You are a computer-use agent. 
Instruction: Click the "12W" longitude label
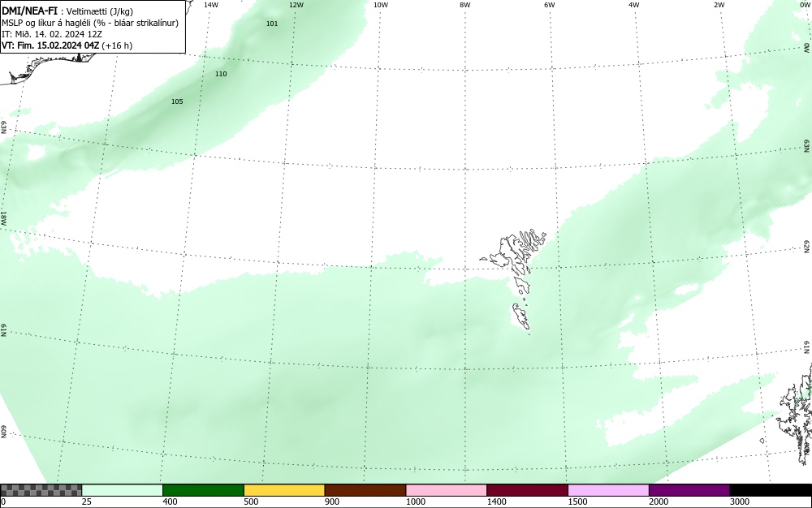(x=296, y=5)
